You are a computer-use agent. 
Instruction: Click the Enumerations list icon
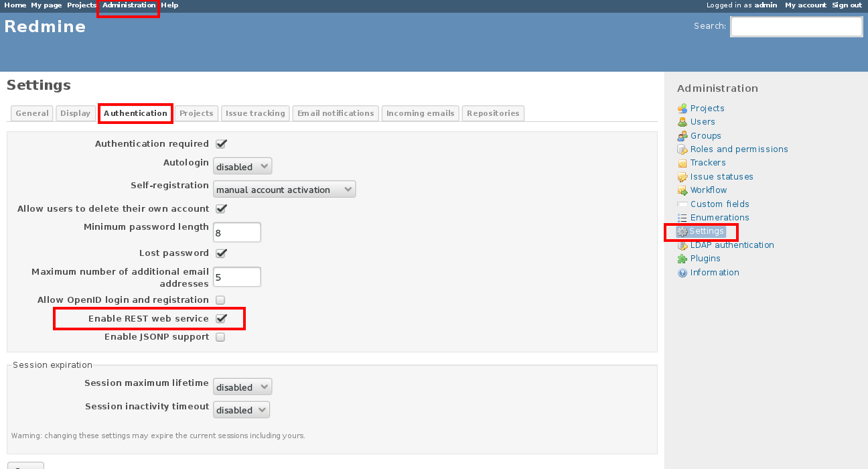click(x=682, y=218)
